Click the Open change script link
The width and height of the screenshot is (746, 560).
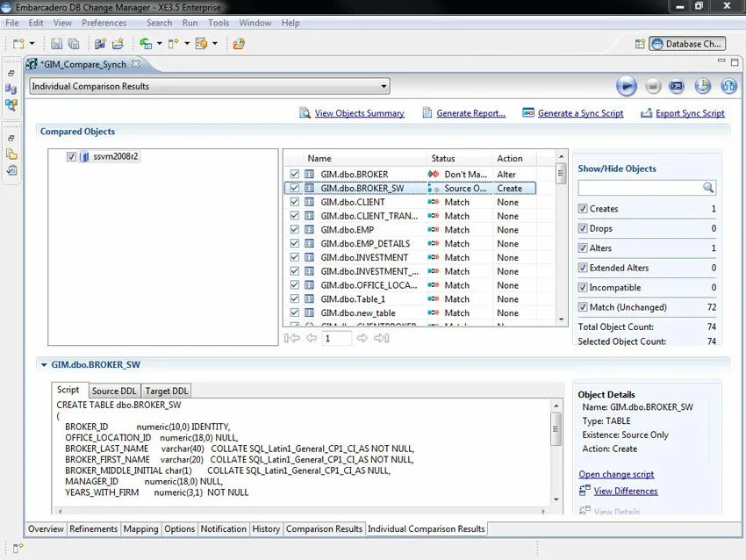(616, 474)
